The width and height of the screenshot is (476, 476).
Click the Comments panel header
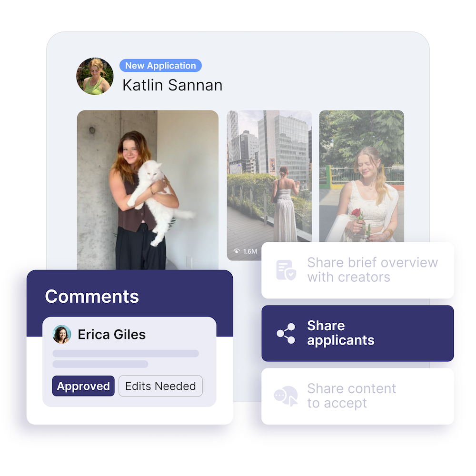92,296
